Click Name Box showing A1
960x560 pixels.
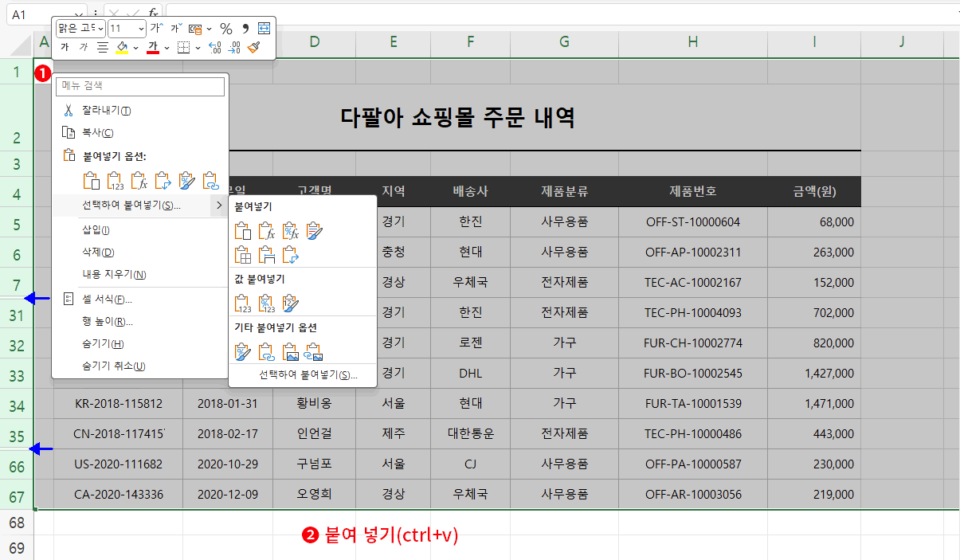[x=40, y=14]
